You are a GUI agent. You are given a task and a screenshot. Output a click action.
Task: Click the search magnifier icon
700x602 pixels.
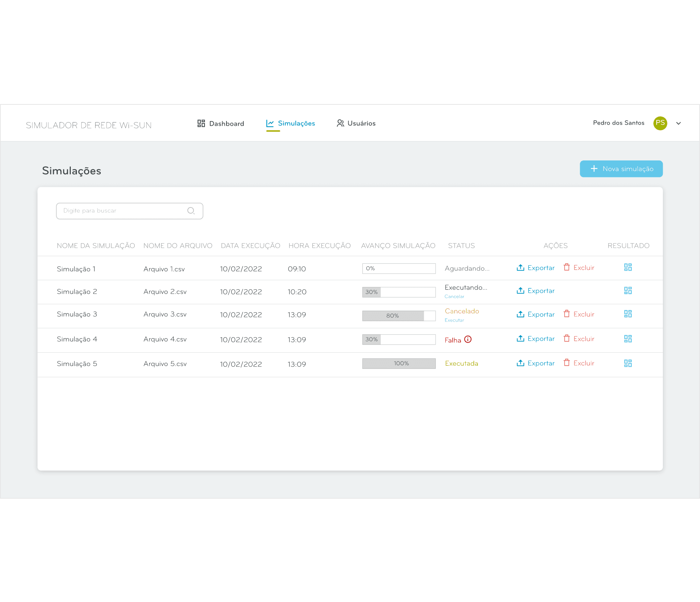pos(191,211)
